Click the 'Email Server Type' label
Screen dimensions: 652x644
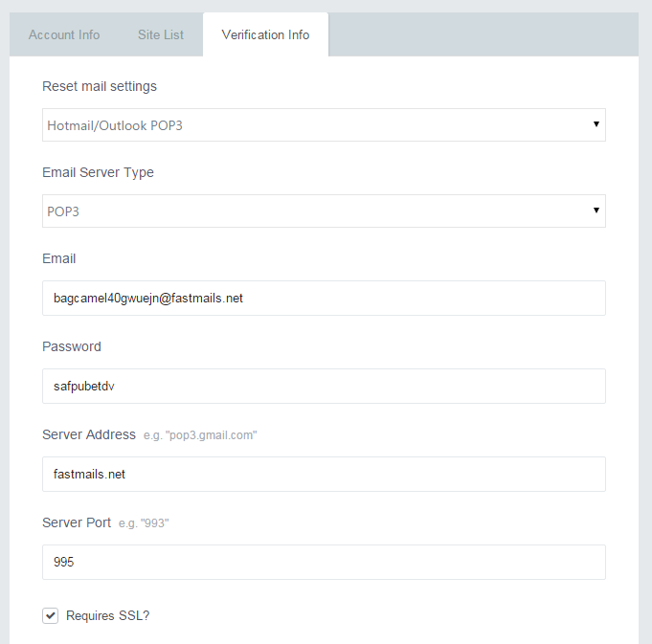click(98, 172)
